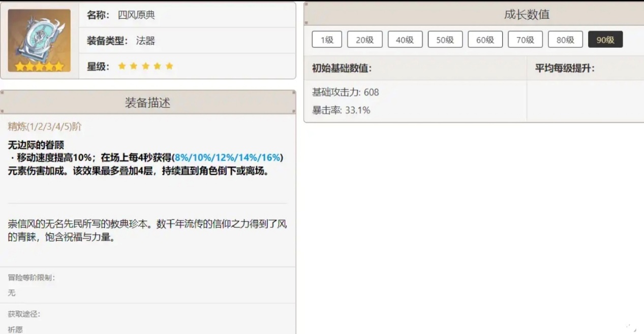Click the 名称 label
Screen dimensions: 644x334
pos(98,15)
